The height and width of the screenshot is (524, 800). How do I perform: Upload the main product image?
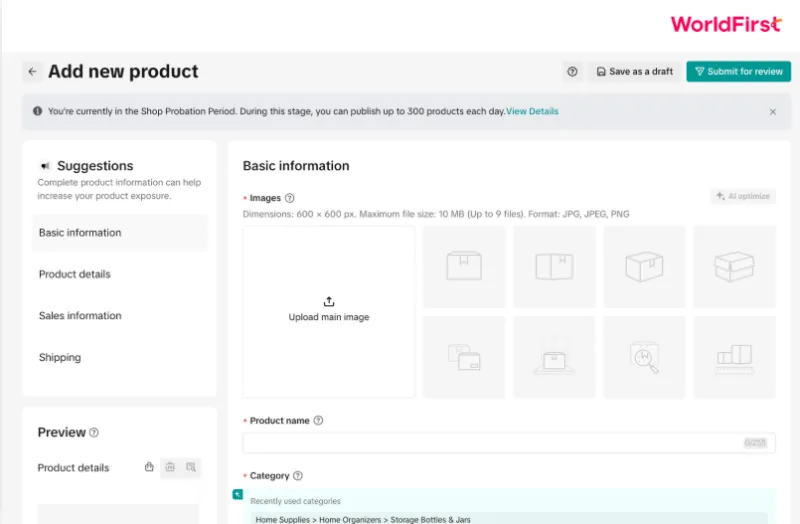(329, 311)
